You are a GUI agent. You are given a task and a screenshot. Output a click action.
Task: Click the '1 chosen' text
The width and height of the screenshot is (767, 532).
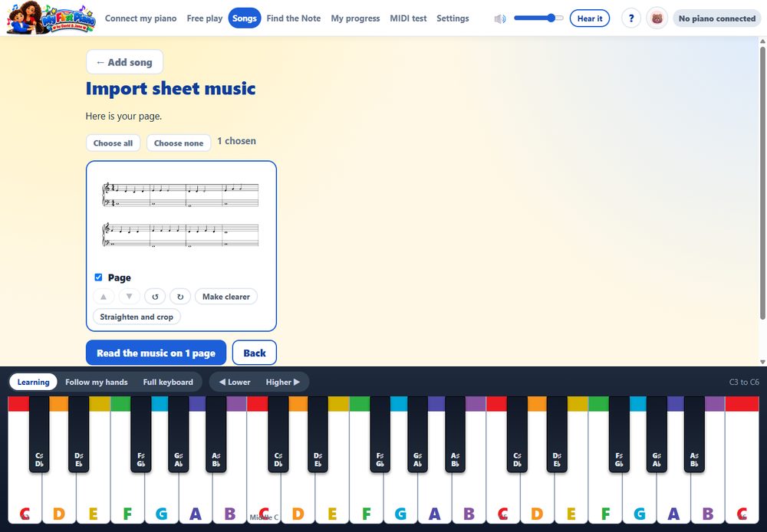coord(237,141)
